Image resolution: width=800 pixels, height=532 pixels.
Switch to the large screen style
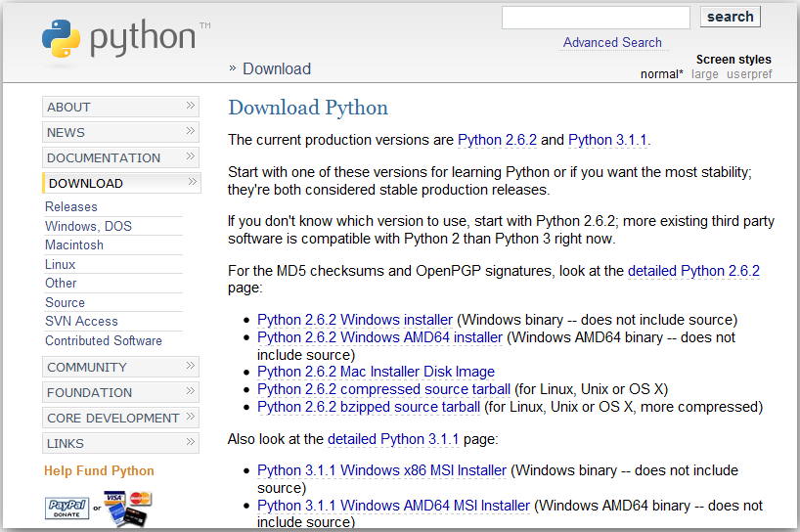[704, 74]
